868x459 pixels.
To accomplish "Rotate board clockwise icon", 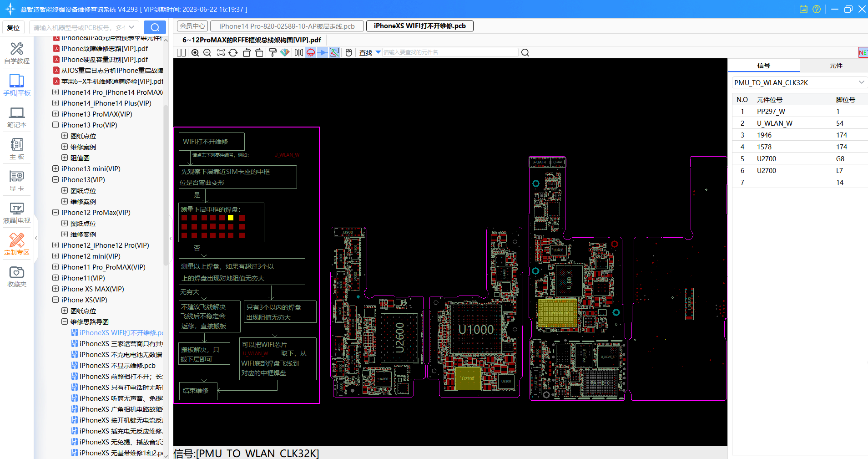I will point(259,52).
